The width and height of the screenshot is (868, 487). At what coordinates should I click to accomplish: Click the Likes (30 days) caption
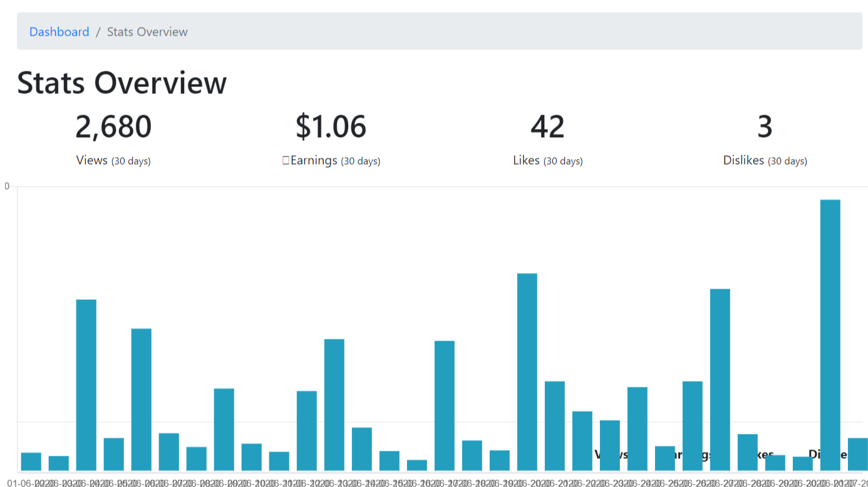tap(546, 160)
